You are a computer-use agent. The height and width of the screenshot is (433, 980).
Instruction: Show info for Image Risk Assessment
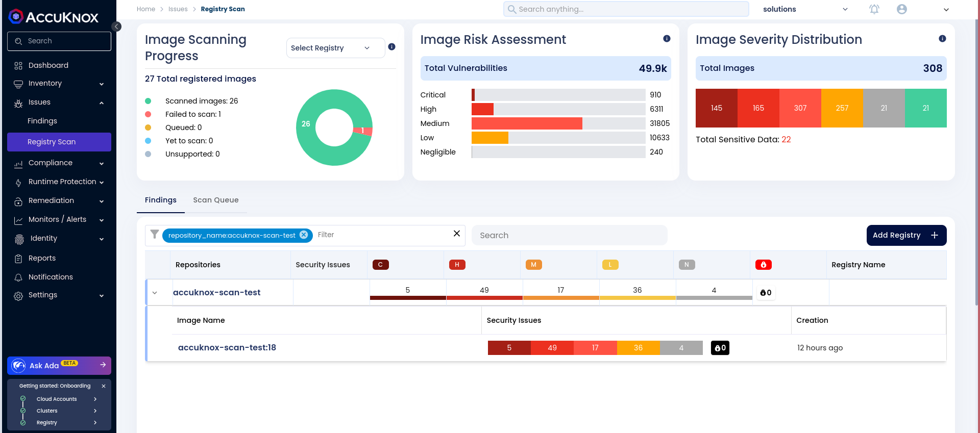click(667, 38)
